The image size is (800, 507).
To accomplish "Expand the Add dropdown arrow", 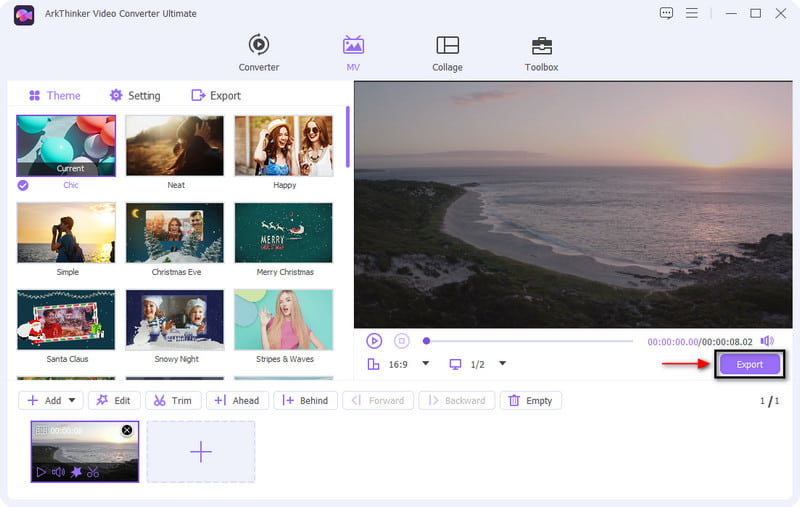I will pos(72,400).
